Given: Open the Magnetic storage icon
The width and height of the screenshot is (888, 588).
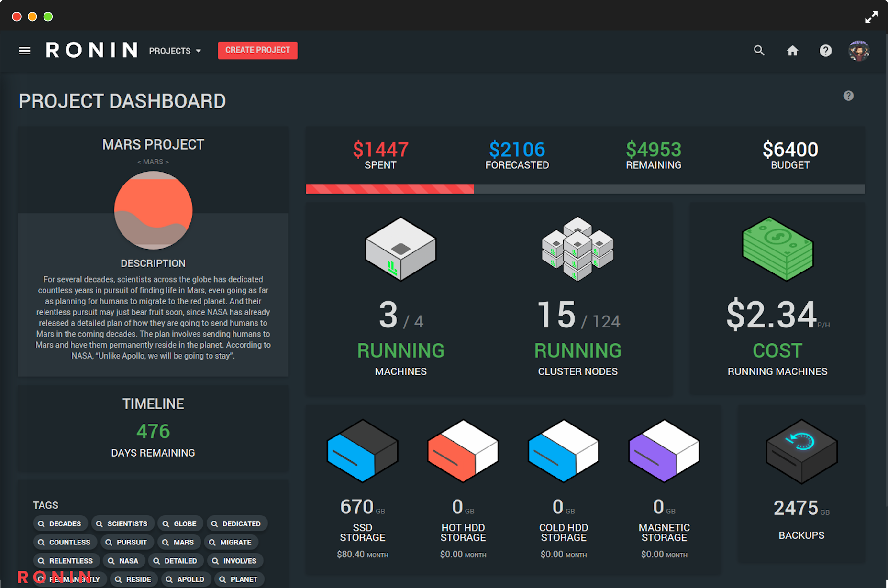Looking at the screenshot, I should click(x=664, y=451).
